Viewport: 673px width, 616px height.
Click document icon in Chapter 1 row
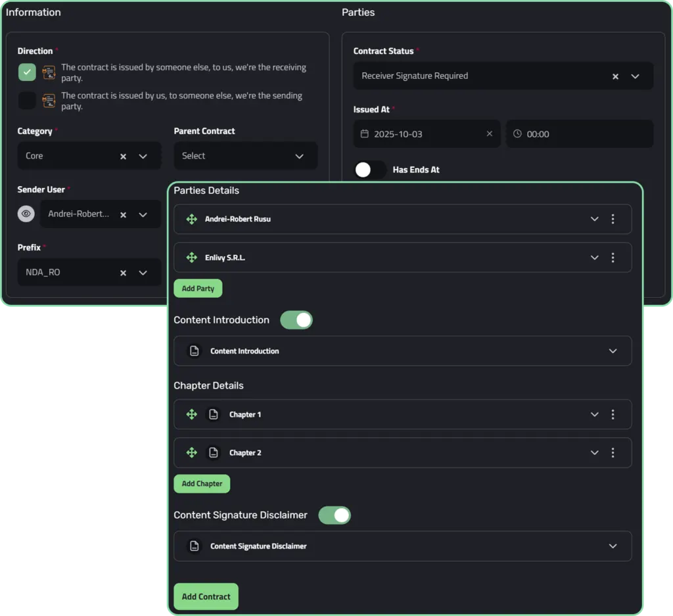coord(214,414)
